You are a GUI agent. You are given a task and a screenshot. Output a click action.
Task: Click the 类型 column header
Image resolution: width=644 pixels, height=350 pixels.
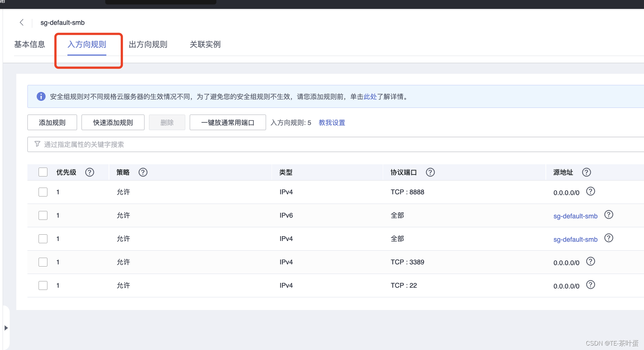286,172
